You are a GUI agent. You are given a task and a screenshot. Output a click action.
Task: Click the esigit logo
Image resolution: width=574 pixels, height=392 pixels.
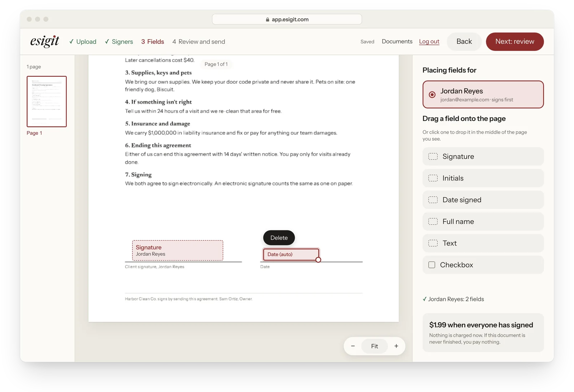click(44, 42)
